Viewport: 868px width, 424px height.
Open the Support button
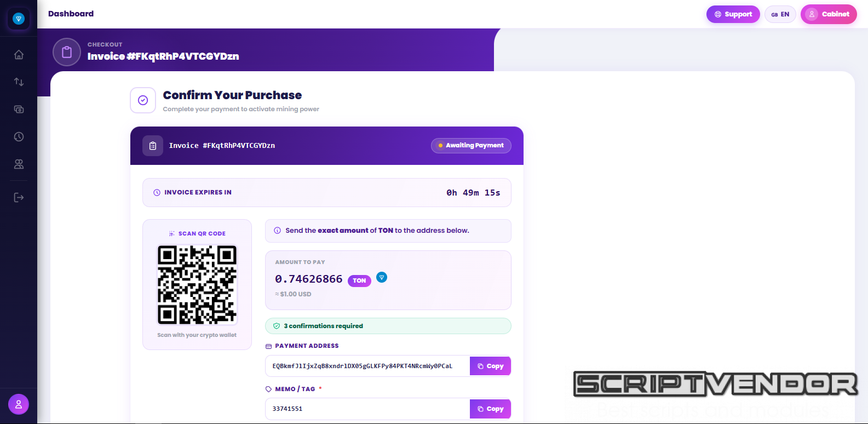pos(733,14)
